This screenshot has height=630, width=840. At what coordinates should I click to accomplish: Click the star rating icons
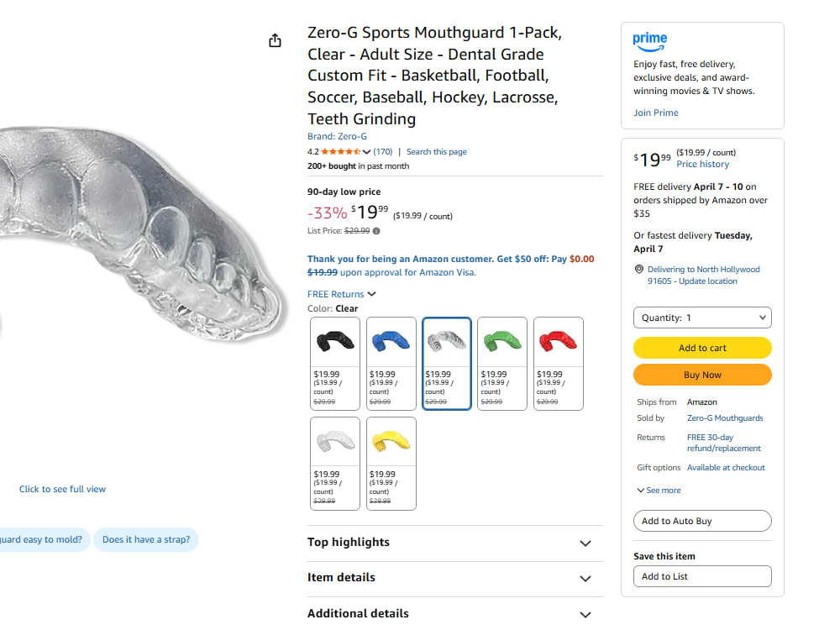pyautogui.click(x=341, y=151)
